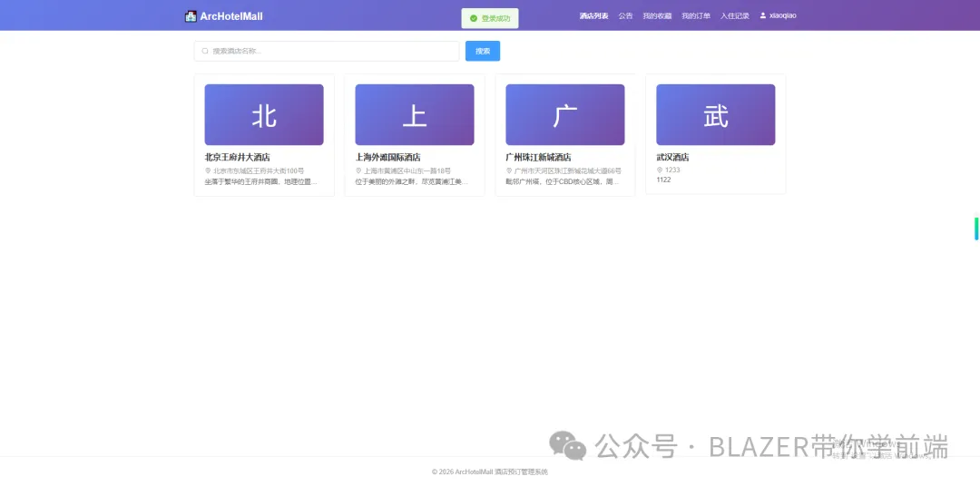Open the 武 hotel cover thumbnail
980x486 pixels.
(x=716, y=115)
